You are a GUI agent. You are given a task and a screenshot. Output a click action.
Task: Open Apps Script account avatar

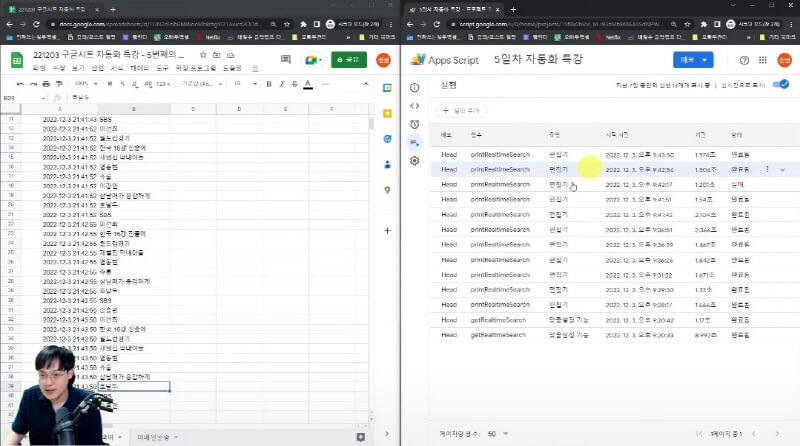pos(784,60)
